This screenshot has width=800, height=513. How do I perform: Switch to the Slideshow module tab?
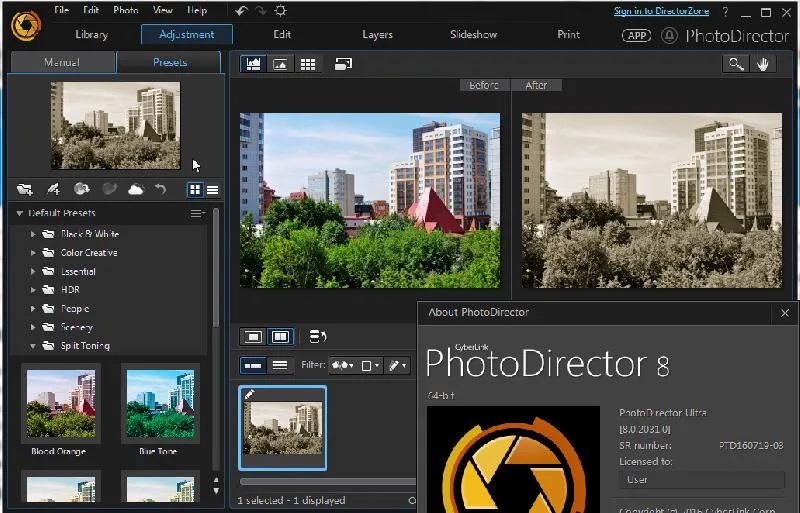473,35
